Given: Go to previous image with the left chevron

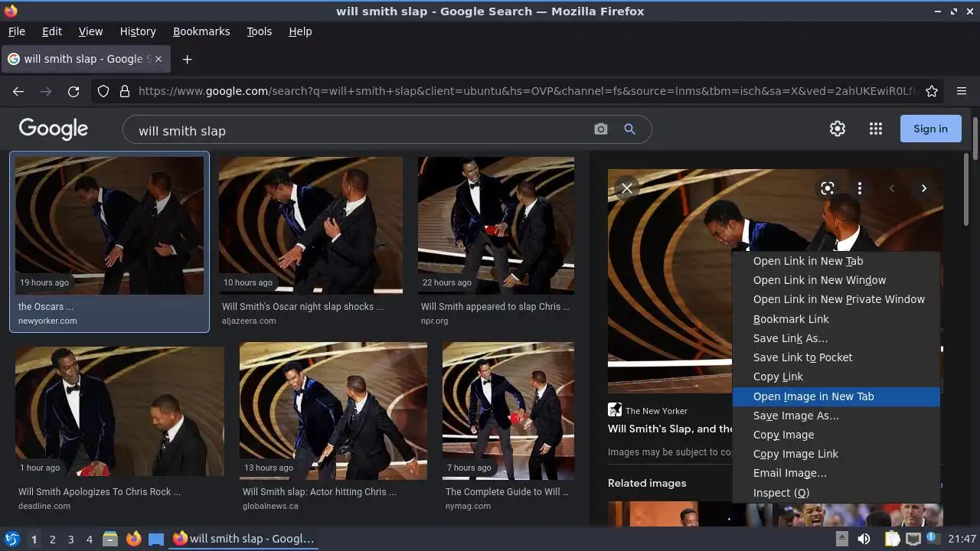Looking at the screenshot, I should click(892, 188).
